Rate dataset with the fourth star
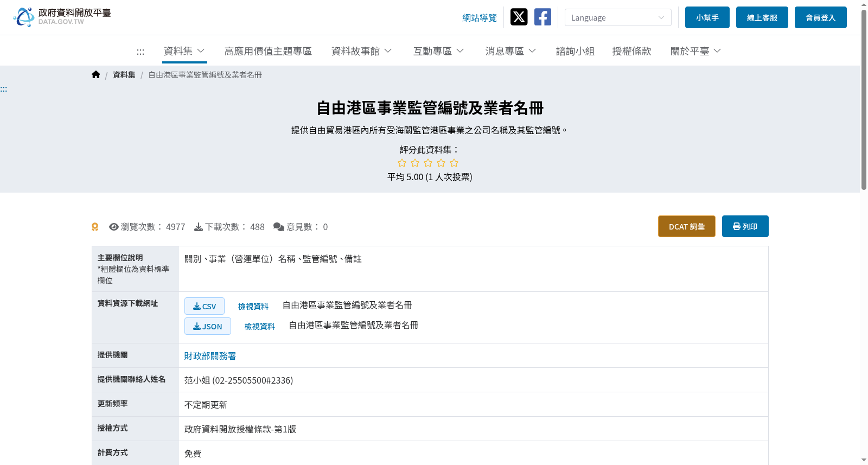The image size is (868, 465). (x=441, y=163)
